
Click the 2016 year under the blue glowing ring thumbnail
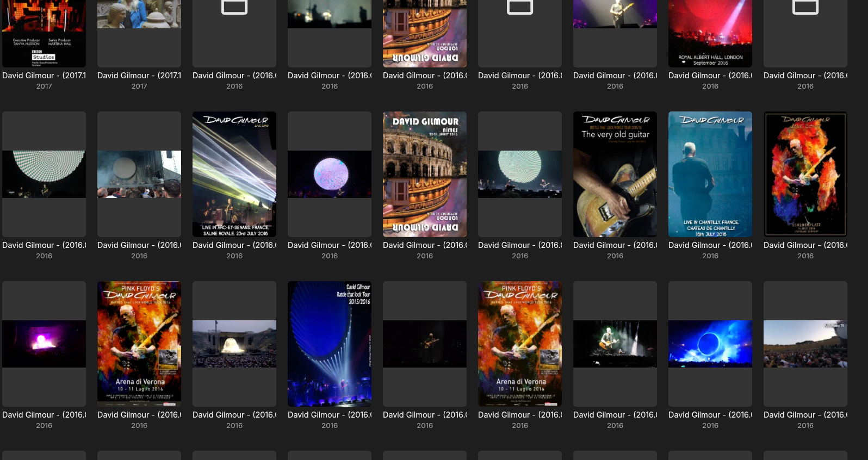[x=710, y=426]
